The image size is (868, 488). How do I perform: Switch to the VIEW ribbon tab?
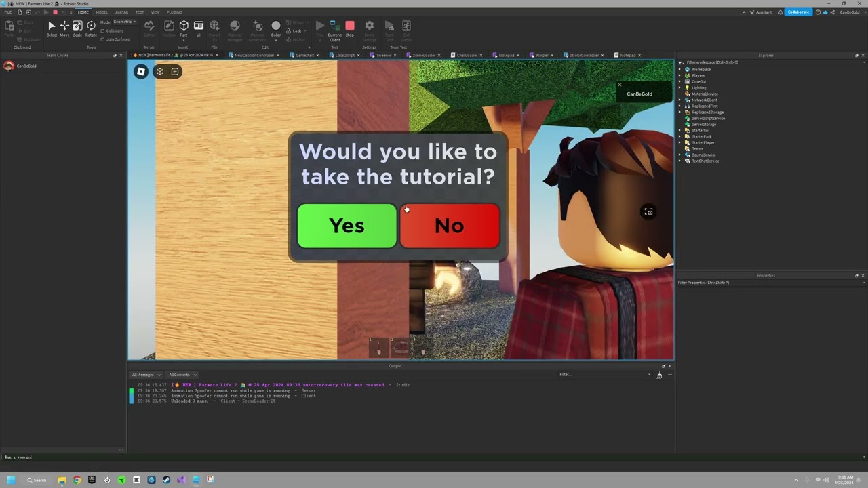tap(155, 12)
